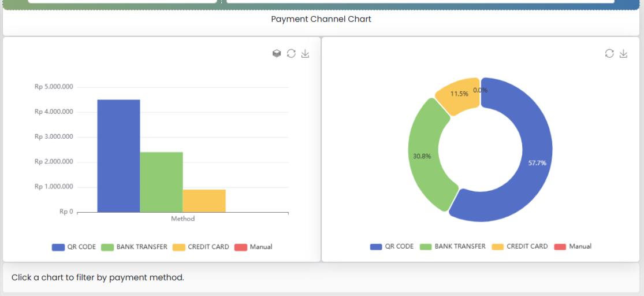Click the blue QR CODE bar
This screenshot has width=644, height=296.
click(118, 156)
